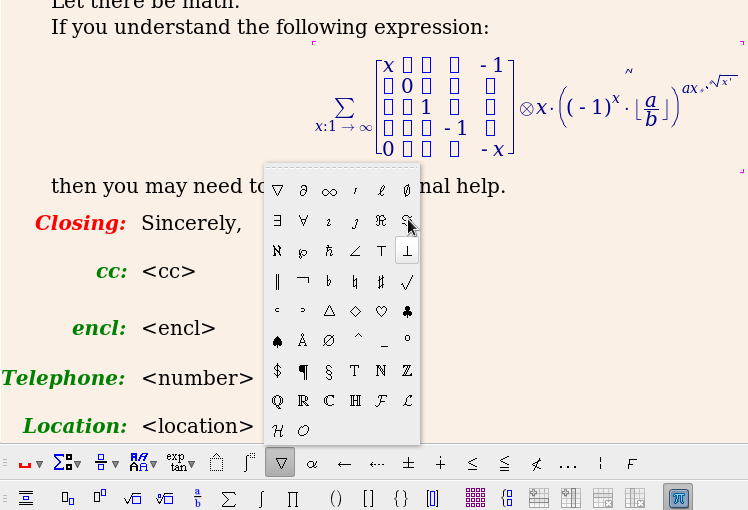Toggle the nabla miscellaneous symbols palette
Viewport: 748px width, 510px height.
[281, 464]
